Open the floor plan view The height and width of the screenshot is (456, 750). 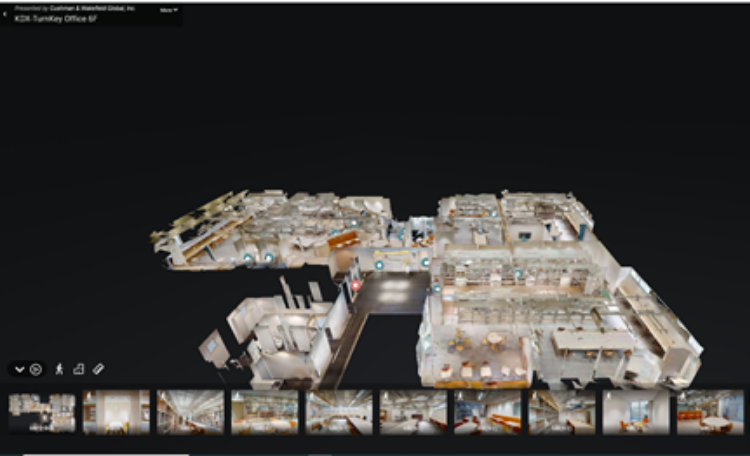78,369
